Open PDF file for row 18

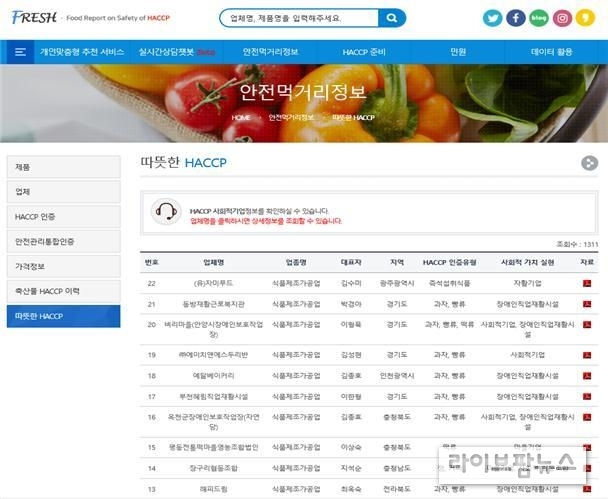tap(587, 376)
